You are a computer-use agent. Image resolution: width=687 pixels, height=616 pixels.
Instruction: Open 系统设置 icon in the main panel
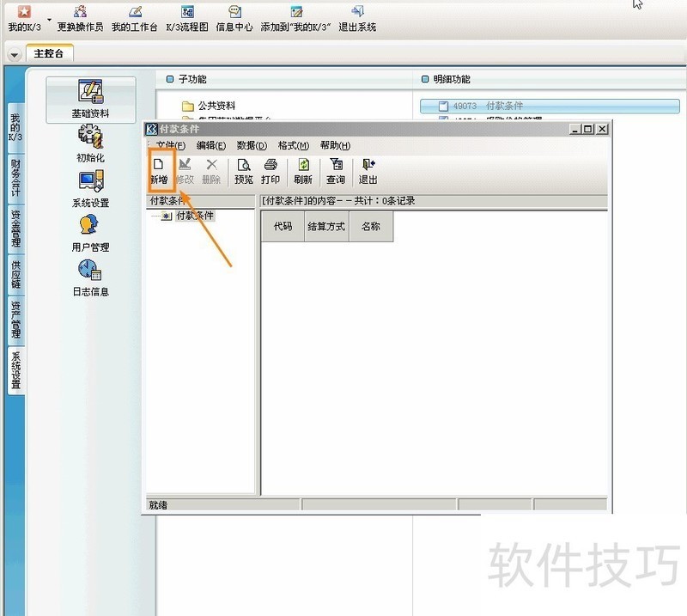click(x=90, y=188)
